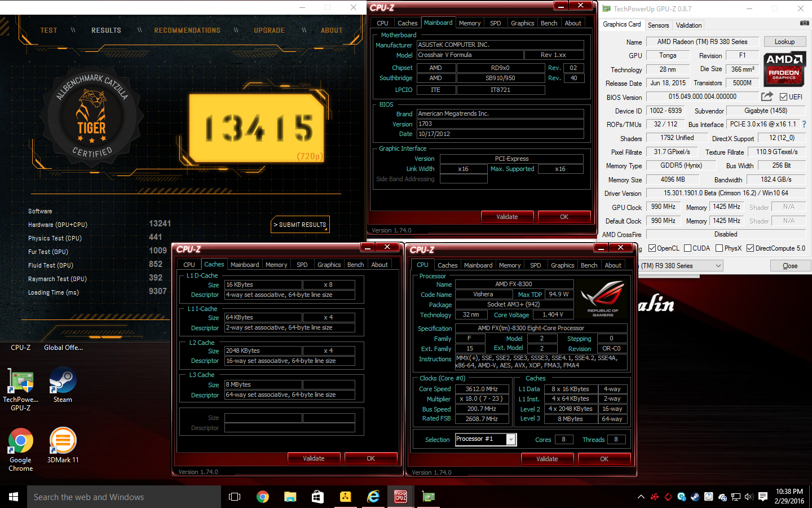Open the Windows Store taskbar icon
This screenshot has width=812, height=508.
317,497
